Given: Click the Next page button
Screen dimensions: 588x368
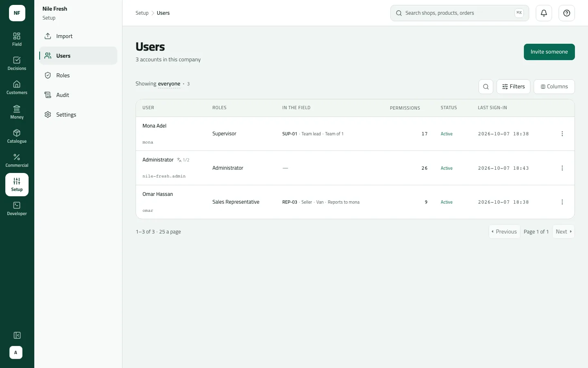Looking at the screenshot, I should pyautogui.click(x=563, y=231).
